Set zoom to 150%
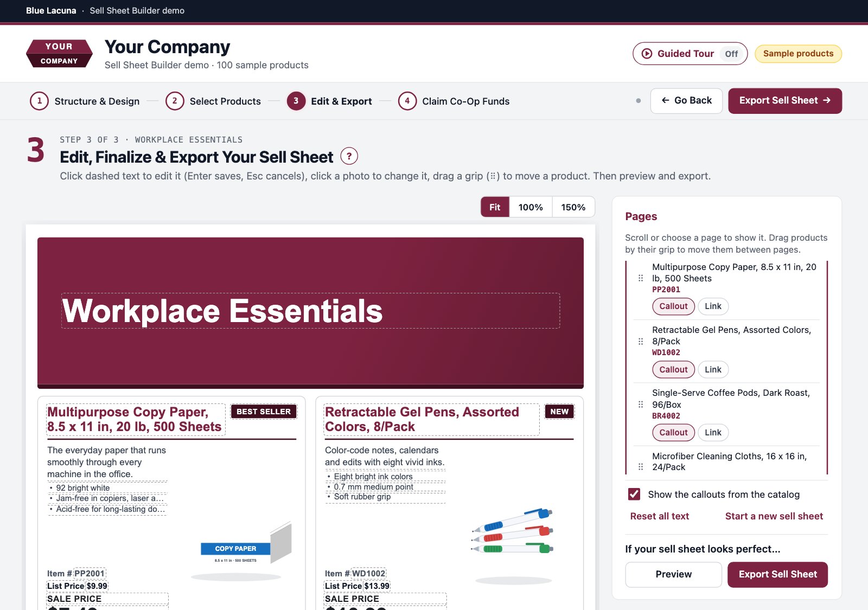 coord(573,207)
